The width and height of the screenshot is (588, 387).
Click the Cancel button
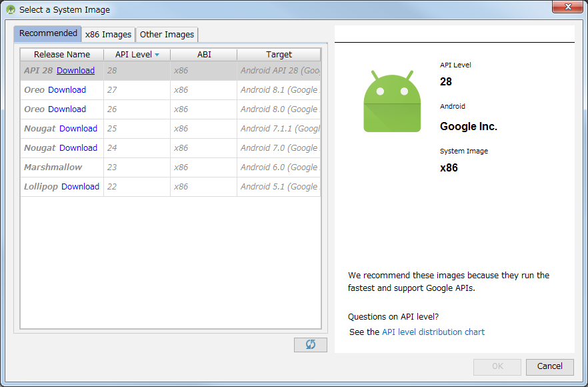click(x=550, y=367)
